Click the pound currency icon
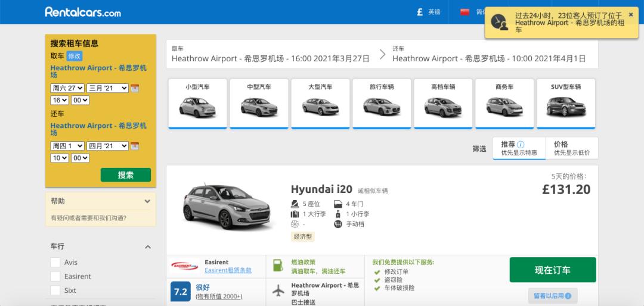644x306 pixels. click(419, 12)
